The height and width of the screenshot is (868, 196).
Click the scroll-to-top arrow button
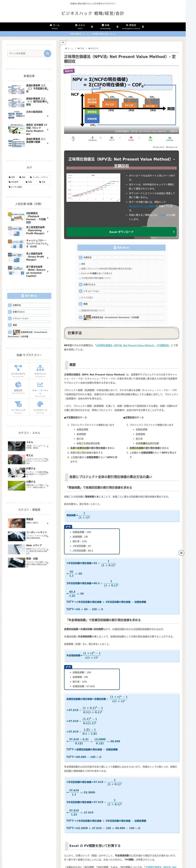(x=181, y=553)
